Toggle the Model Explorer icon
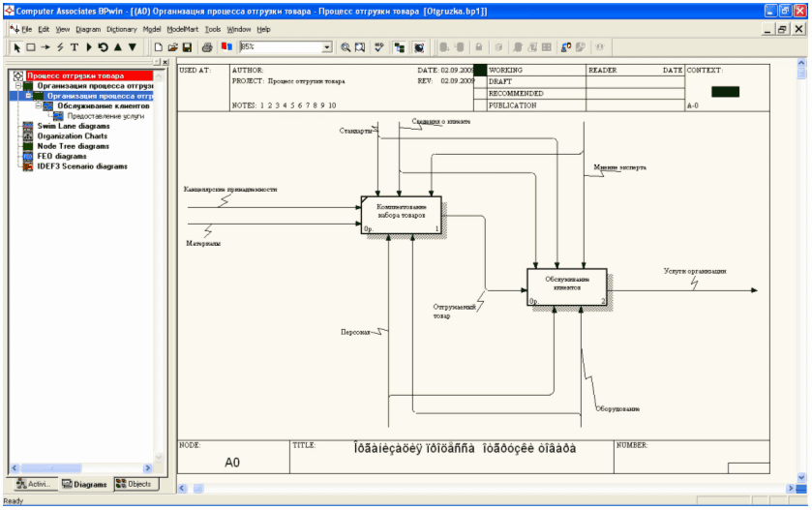The width and height of the screenshot is (812, 510). (400, 47)
